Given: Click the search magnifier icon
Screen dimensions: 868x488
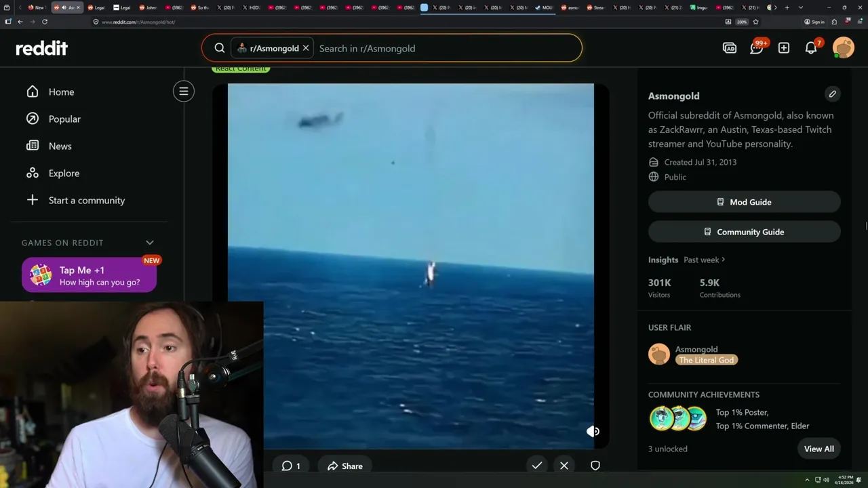Looking at the screenshot, I should tap(220, 48).
